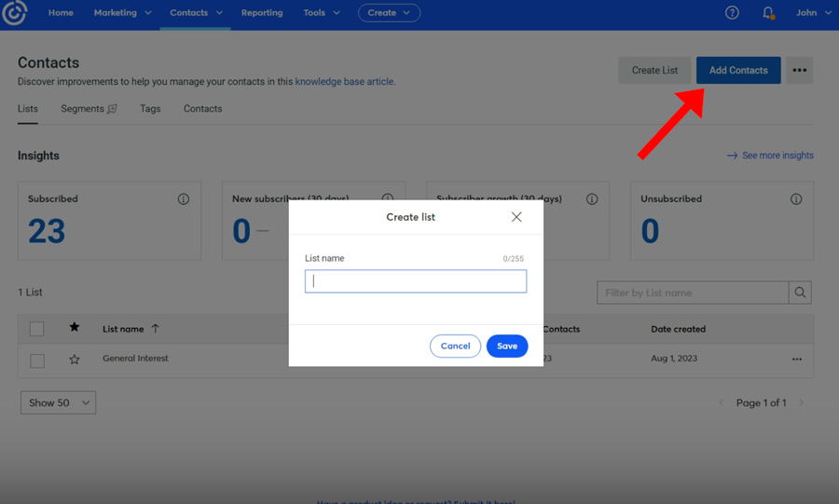The height and width of the screenshot is (504, 839).
Task: Click the search magnifier icon for list filter
Action: point(800,293)
